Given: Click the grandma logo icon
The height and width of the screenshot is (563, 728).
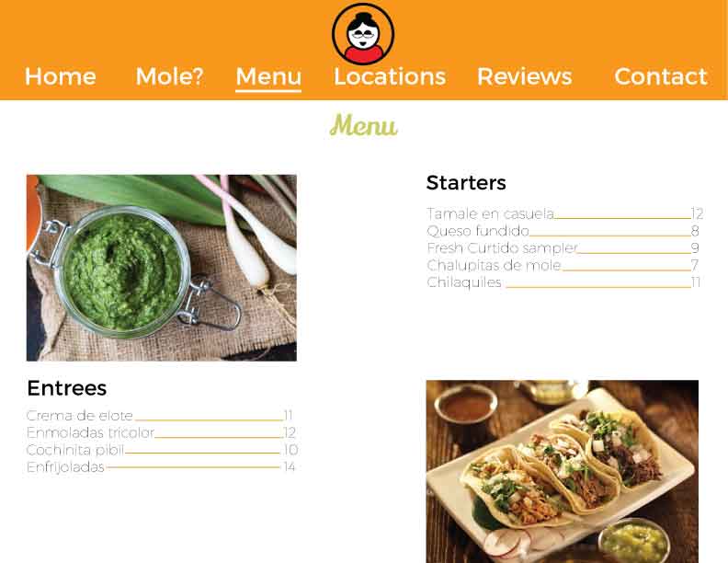Looking at the screenshot, I should 363,34.
